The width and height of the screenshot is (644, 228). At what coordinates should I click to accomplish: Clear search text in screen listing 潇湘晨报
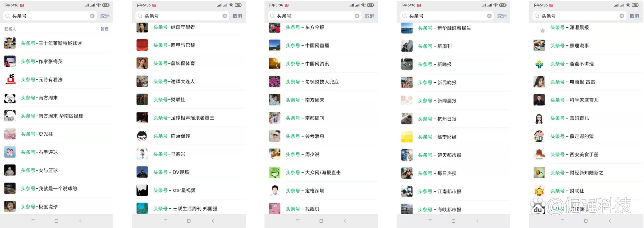click(x=622, y=16)
